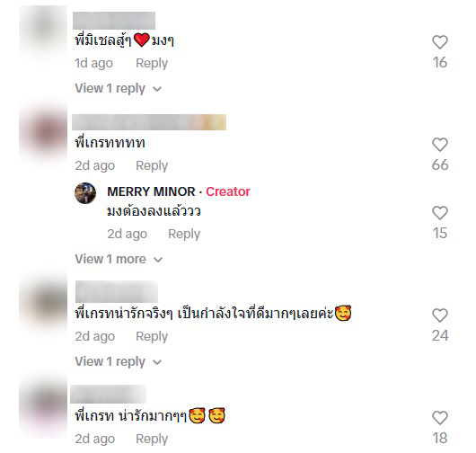This screenshot has height=453, width=476.
Task: Open MERRY MINOR username link
Action: pyautogui.click(x=151, y=191)
